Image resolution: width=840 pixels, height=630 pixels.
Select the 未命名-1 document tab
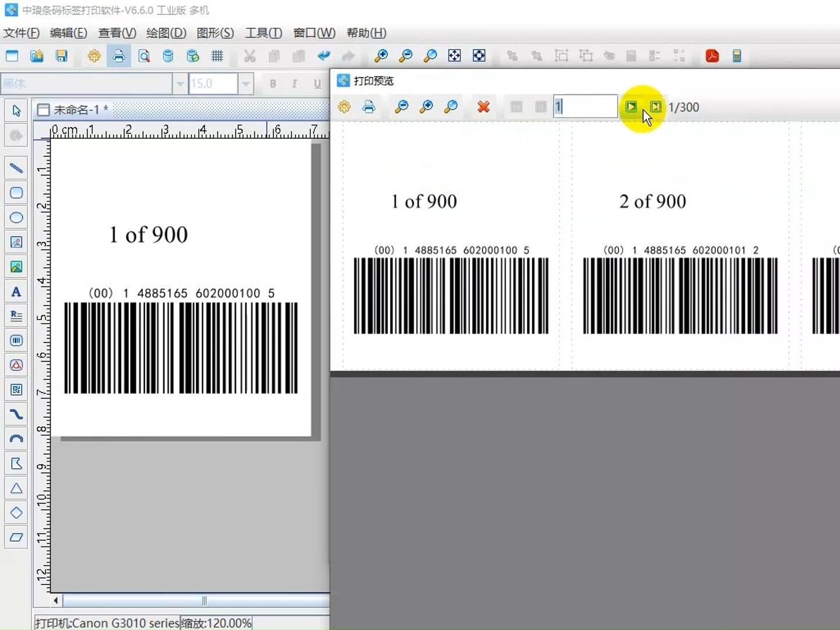[73, 110]
